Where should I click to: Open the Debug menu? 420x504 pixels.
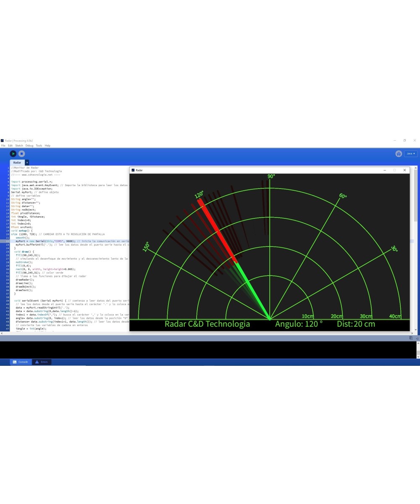coord(29,145)
